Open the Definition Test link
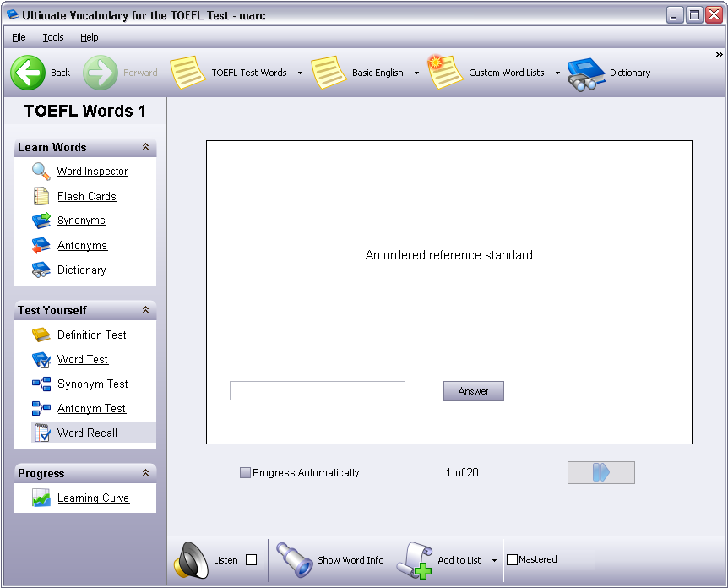The image size is (728, 588). click(92, 335)
